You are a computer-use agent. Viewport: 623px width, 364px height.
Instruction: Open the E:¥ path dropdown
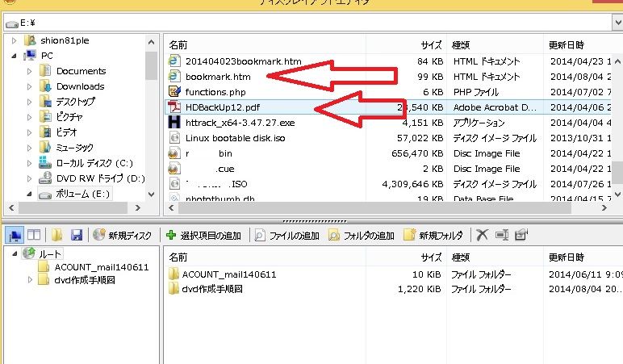point(617,23)
